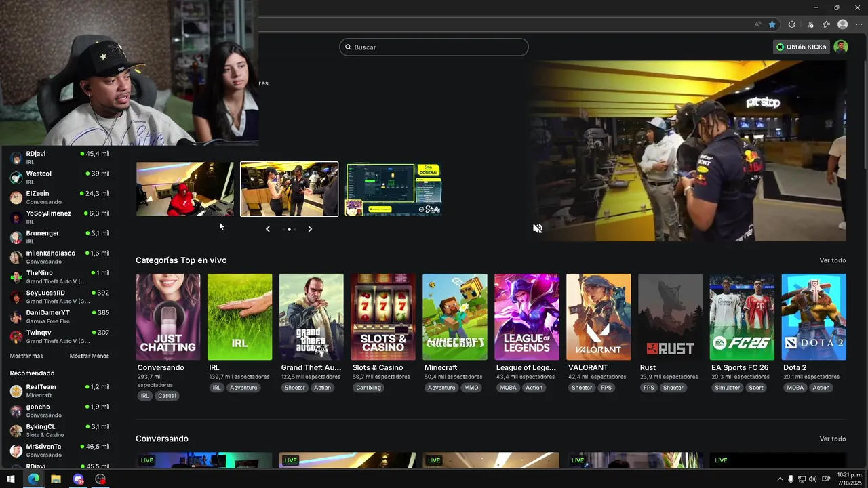
Task: Click Mostrar Menos in the sidebar
Action: click(x=89, y=356)
